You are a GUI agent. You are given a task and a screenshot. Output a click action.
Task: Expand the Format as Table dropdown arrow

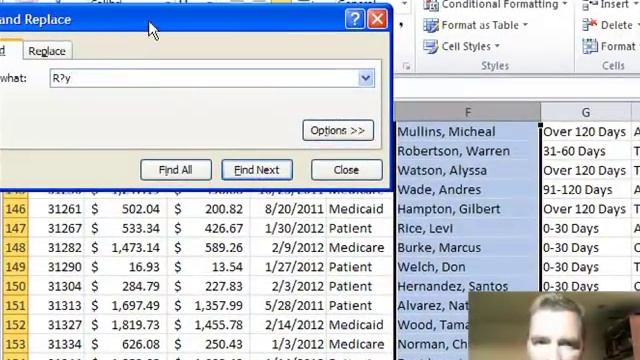click(x=525, y=25)
